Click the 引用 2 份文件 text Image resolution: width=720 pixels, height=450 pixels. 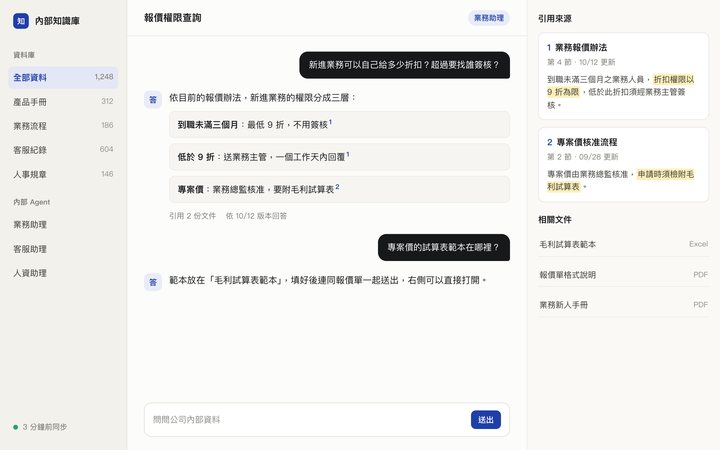[192, 216]
